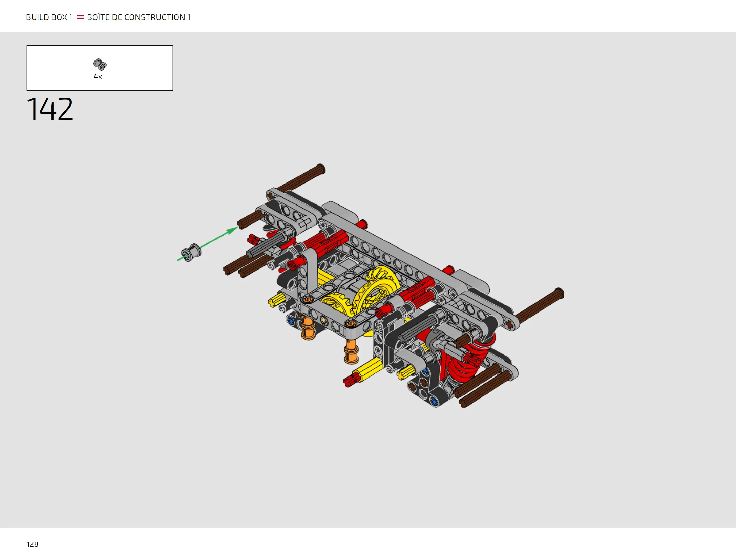Click the '4x' quantity label
This screenshot has height=560, width=736.
pyautogui.click(x=98, y=77)
